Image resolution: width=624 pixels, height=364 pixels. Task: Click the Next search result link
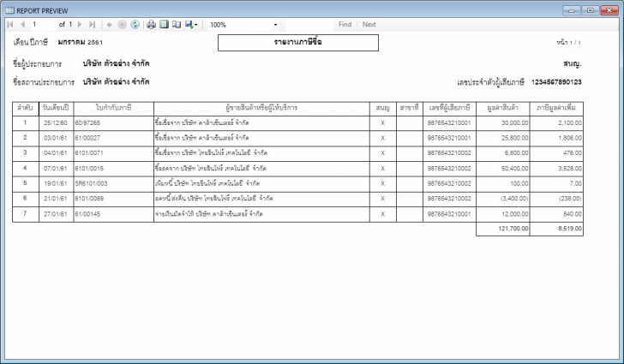pyautogui.click(x=369, y=24)
